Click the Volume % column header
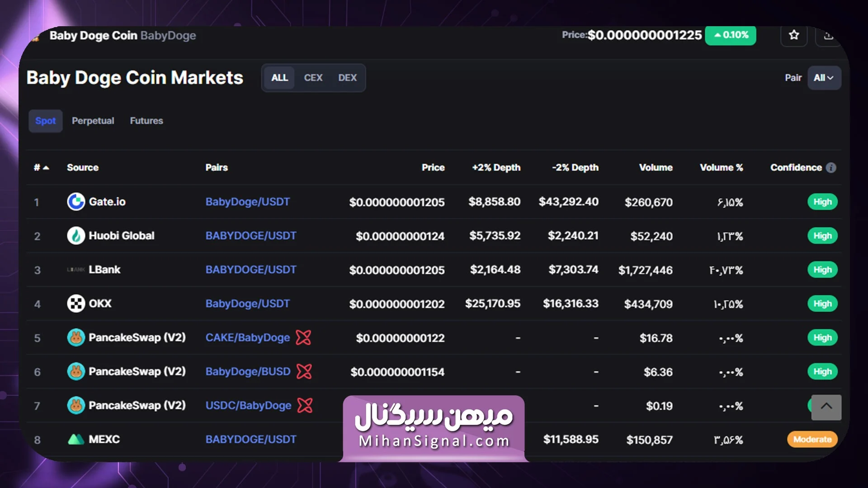Viewport: 868px width, 488px height. point(722,168)
